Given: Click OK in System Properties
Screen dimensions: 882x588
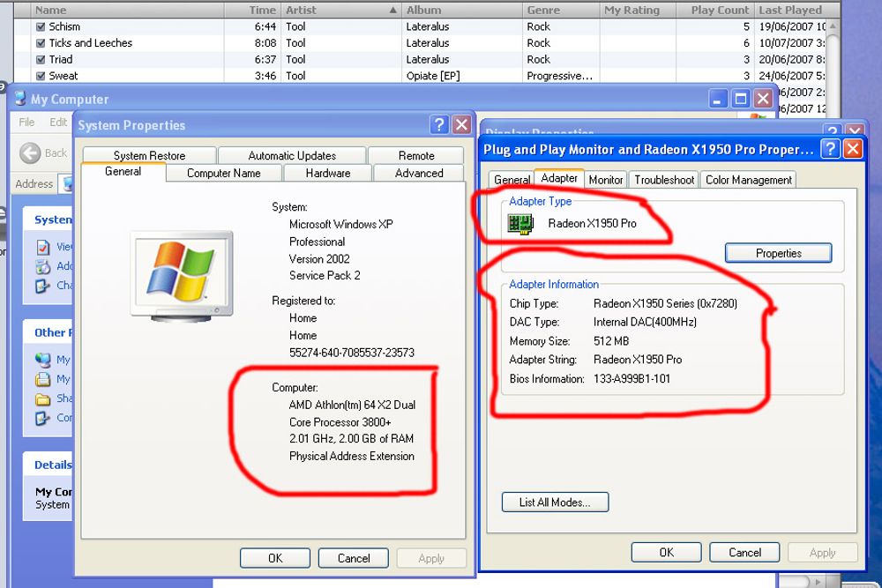Looking at the screenshot, I should point(275,558).
